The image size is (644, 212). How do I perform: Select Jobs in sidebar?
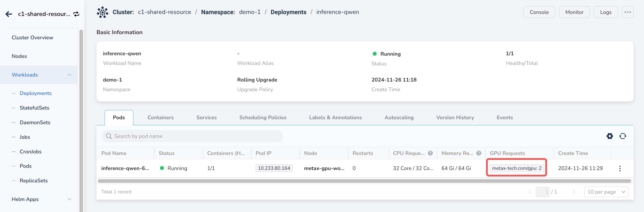point(25,137)
